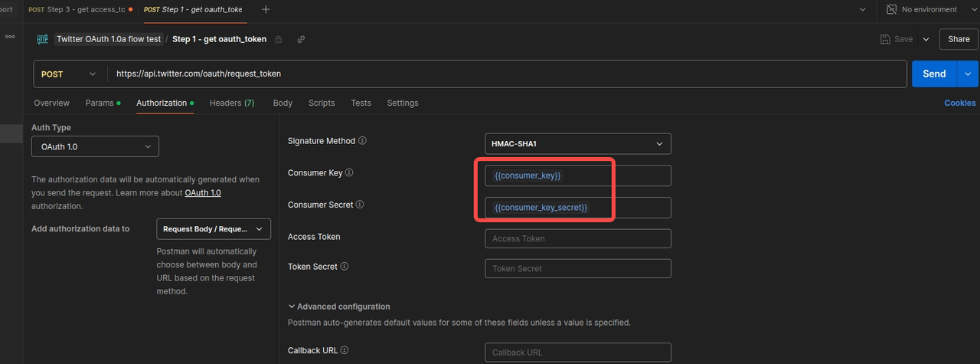
Task: Switch to the Scripts tab
Action: (x=322, y=103)
